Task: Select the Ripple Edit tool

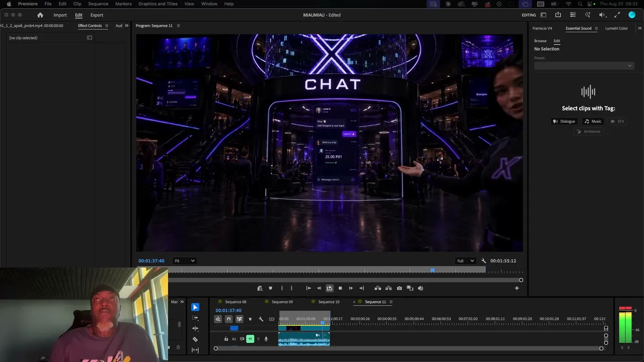Action: 195,328
